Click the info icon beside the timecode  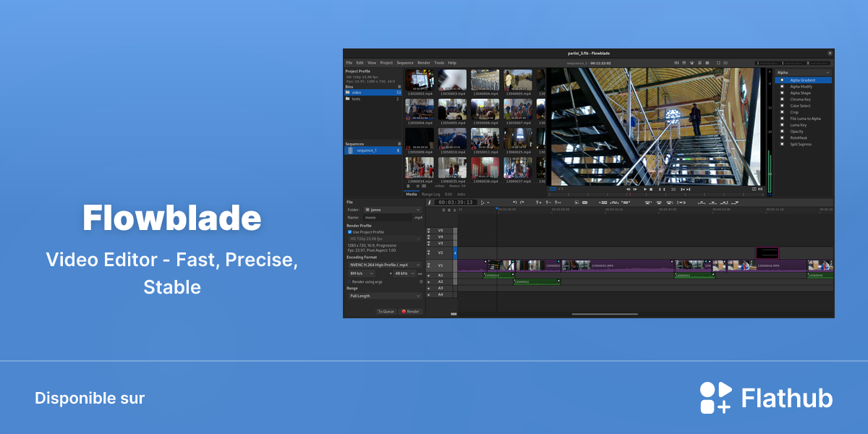point(429,203)
